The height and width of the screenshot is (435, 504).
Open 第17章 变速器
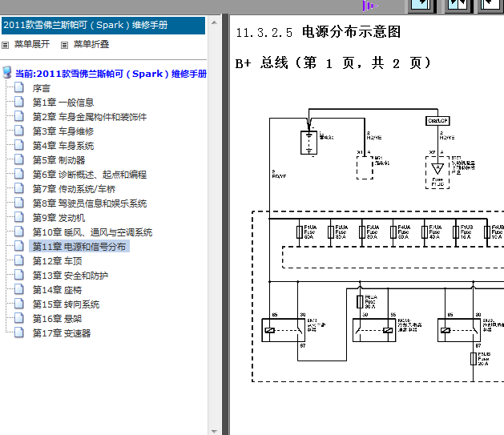click(62, 333)
